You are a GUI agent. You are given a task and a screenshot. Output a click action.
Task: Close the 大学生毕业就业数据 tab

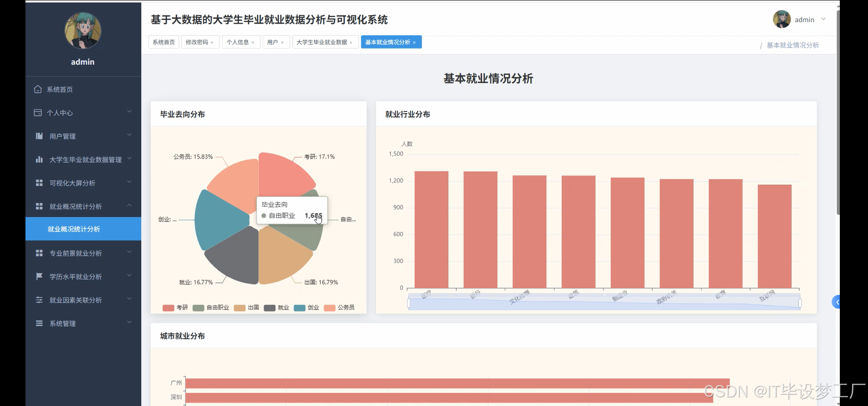click(351, 43)
